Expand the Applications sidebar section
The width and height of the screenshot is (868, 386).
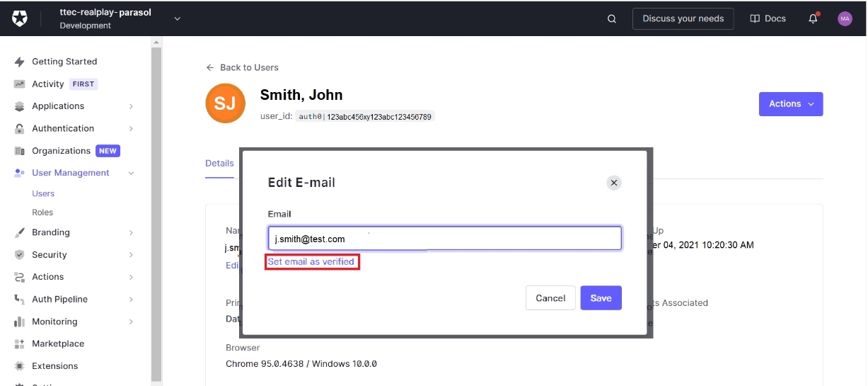131,106
